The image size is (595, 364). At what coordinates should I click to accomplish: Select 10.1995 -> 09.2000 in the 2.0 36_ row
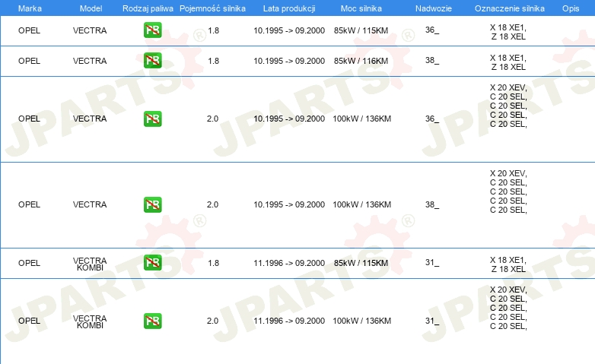289,119
